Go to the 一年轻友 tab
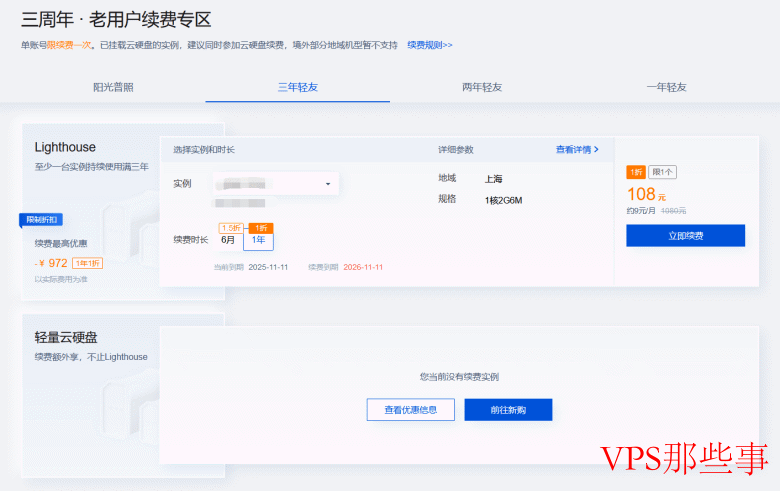The width and height of the screenshot is (780, 491). pos(667,87)
